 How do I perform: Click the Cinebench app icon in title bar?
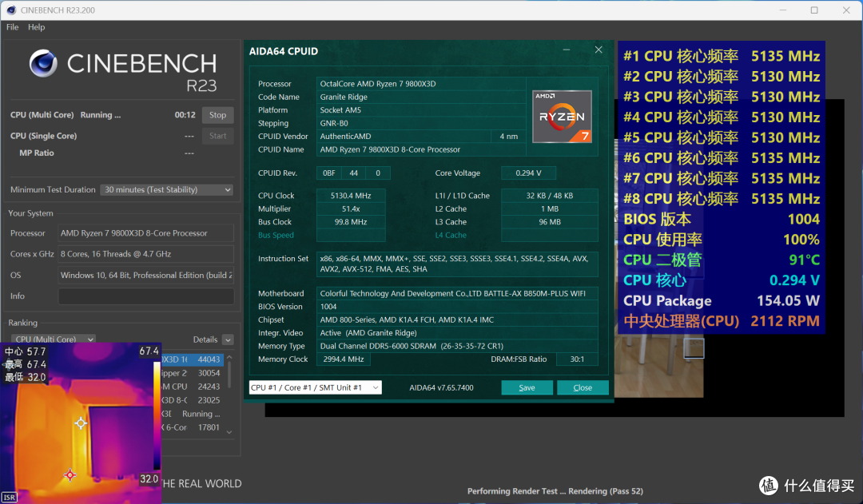pos(11,10)
